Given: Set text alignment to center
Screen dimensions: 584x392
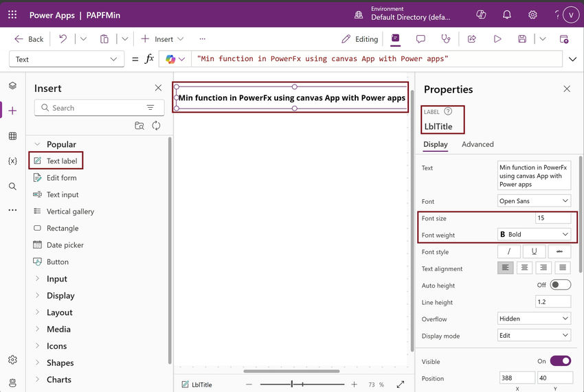Looking at the screenshot, I should [x=524, y=268].
